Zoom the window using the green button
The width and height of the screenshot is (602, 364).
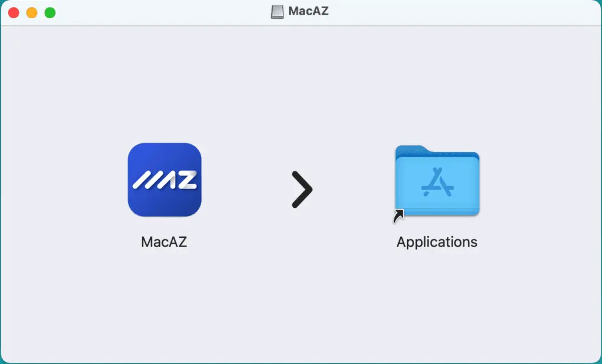click(50, 13)
